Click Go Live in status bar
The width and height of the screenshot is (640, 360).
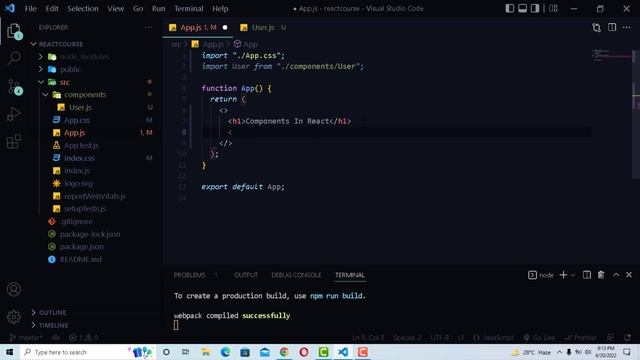click(540, 338)
